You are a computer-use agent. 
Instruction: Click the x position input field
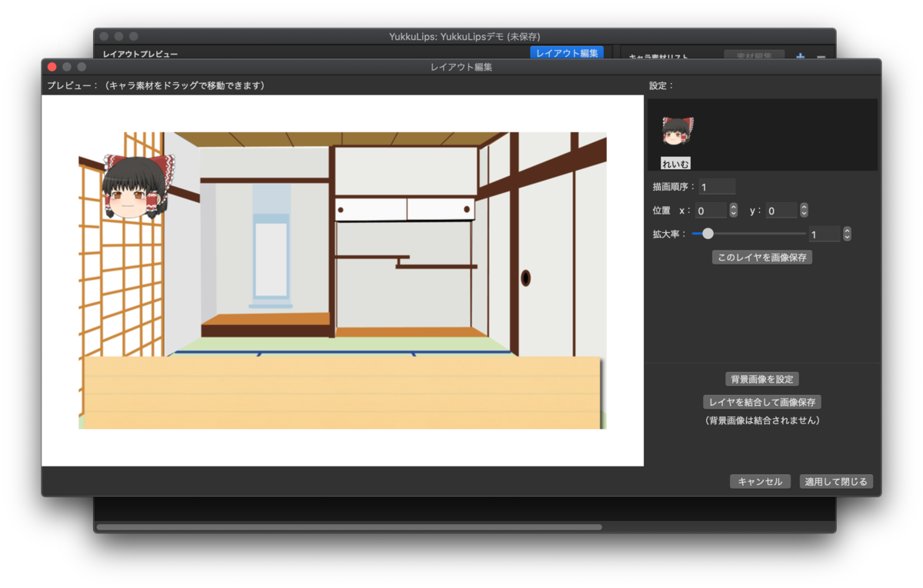coord(711,211)
